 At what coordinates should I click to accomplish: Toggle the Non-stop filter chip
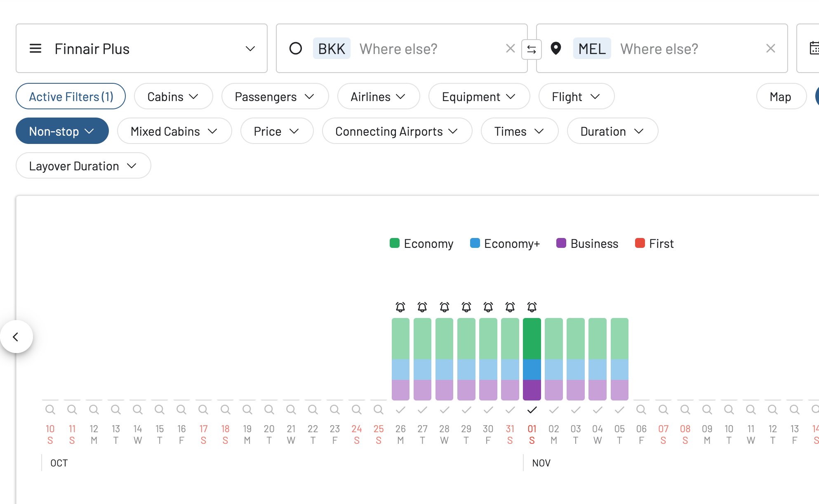coord(62,131)
